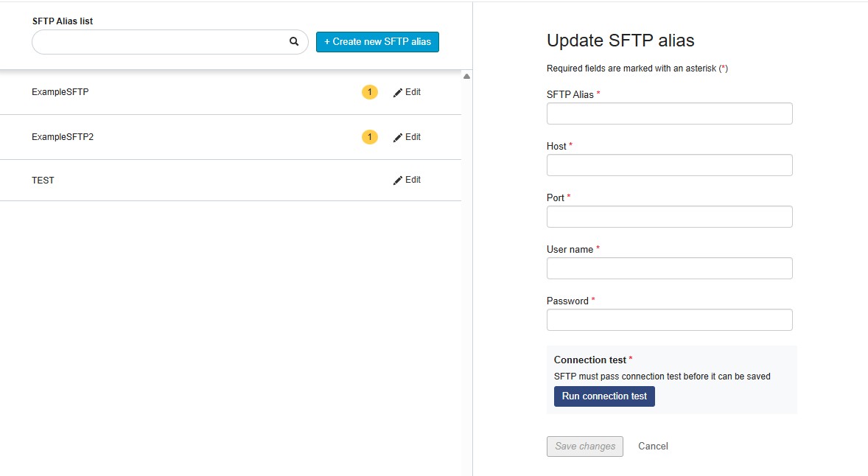Screen dimensions: 868x476
Task: Click into the Password field
Action: [669, 320]
